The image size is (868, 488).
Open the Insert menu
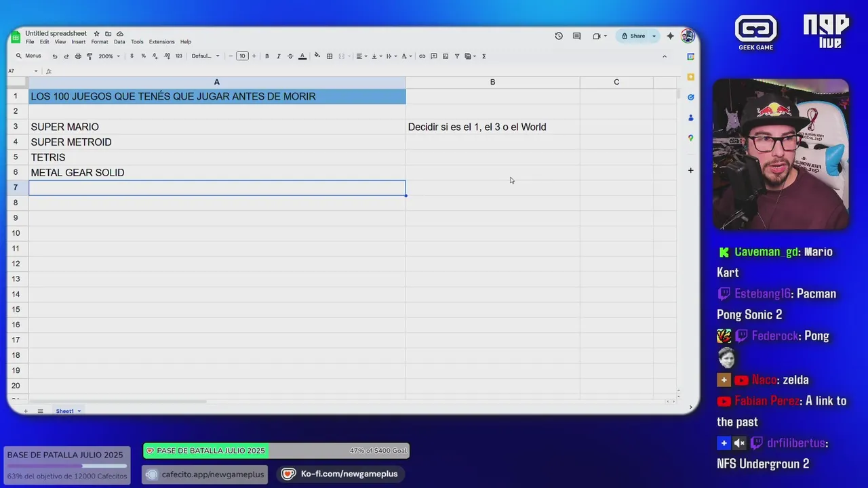click(x=79, y=42)
